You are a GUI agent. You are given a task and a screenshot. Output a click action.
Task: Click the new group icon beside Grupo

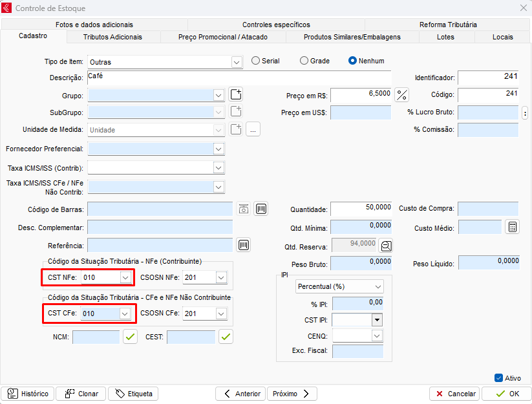(x=236, y=95)
